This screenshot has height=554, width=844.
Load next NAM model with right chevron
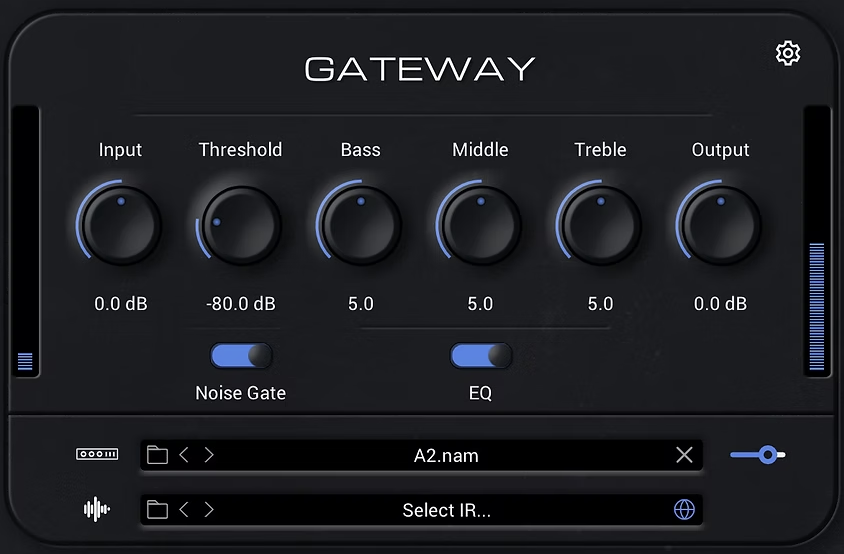pos(209,455)
